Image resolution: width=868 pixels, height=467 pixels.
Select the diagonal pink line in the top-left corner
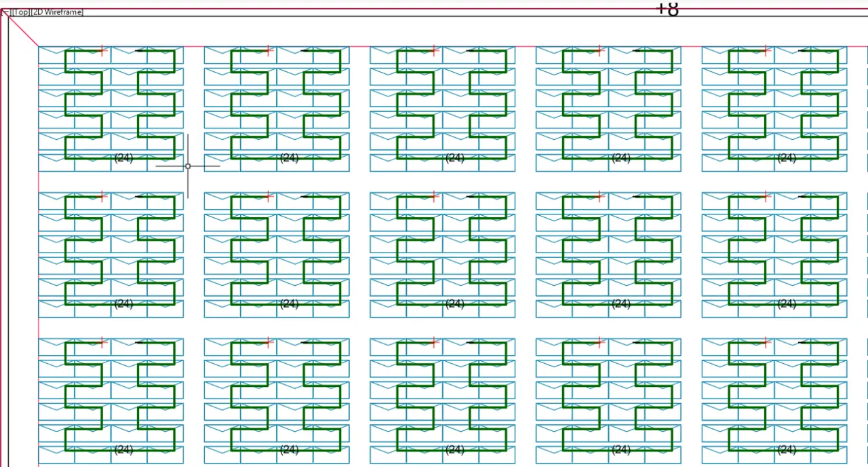[x=23, y=31]
